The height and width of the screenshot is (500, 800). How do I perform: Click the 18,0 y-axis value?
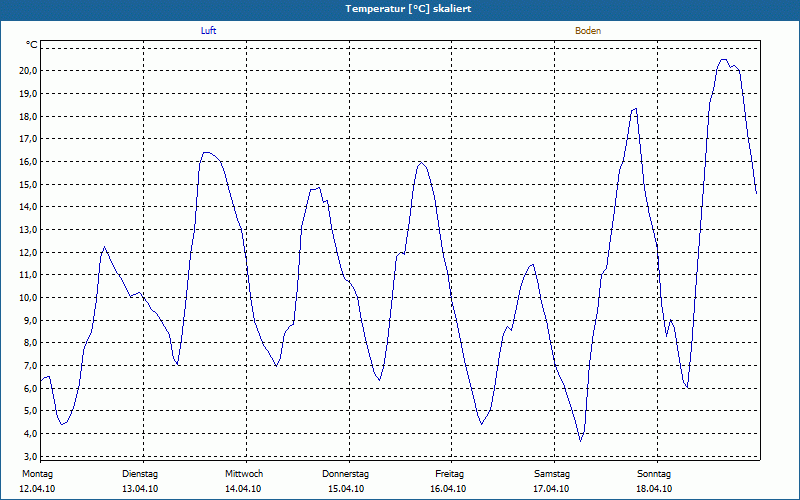29,116
